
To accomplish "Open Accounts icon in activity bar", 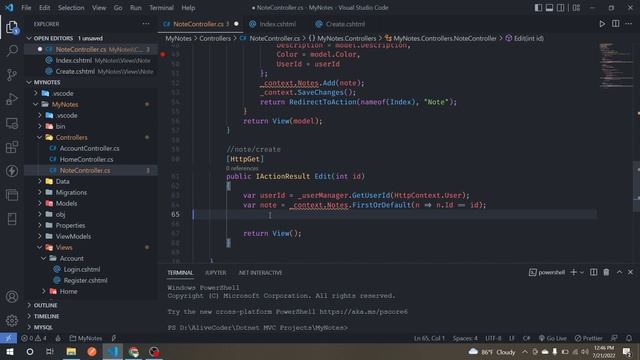I will click(x=12, y=297).
